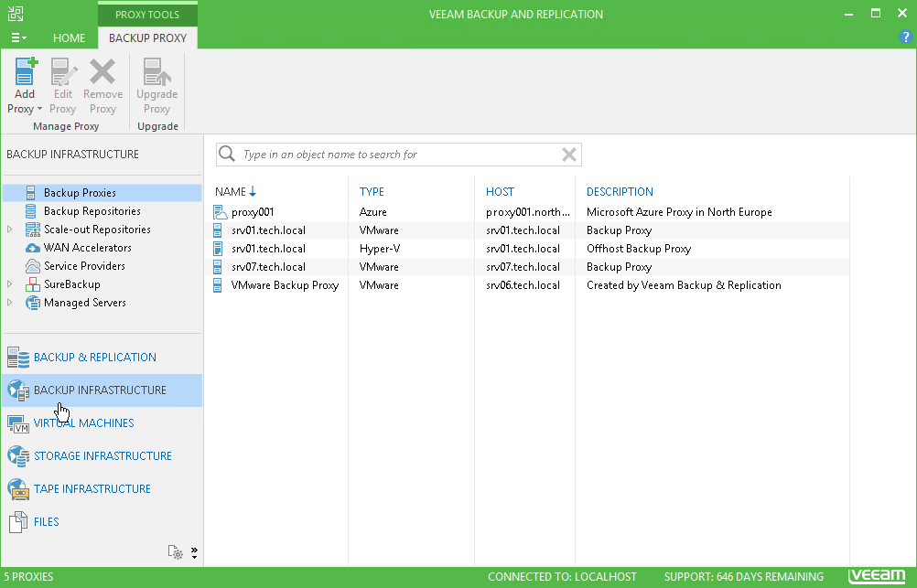The image size is (917, 588).
Task: Open the main hamburger menu
Action: pyautogui.click(x=18, y=38)
